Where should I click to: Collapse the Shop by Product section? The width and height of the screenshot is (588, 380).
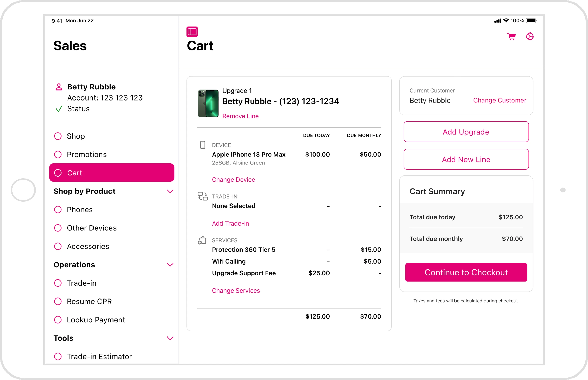(x=170, y=191)
